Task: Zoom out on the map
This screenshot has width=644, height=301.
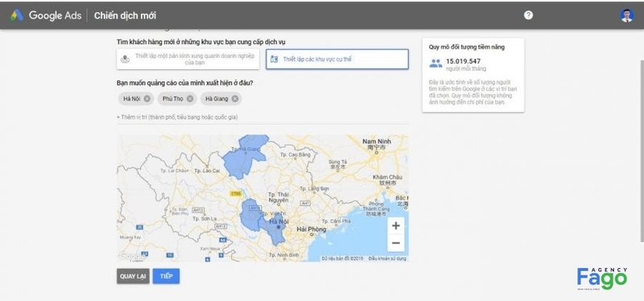Action: click(x=396, y=243)
